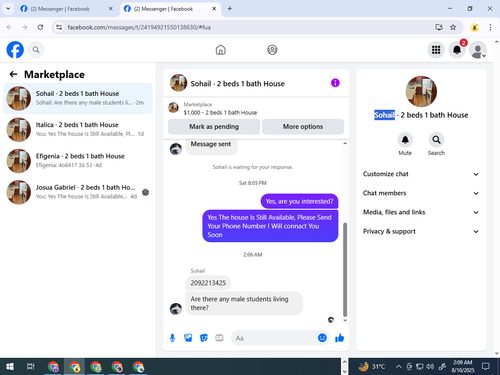
Task: Open the emoji picker
Action: click(x=322, y=338)
